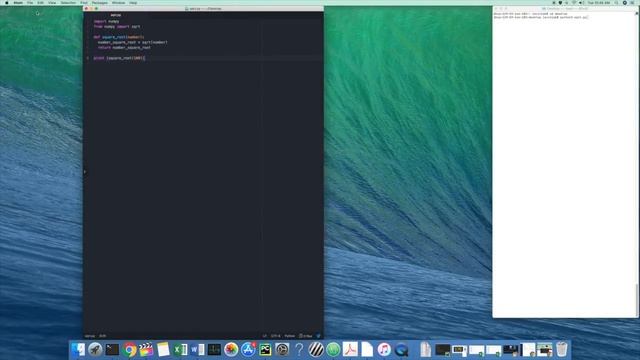Click the UTF-8 encoding selector in status bar
This screenshot has height=360, width=640.
pos(276,336)
